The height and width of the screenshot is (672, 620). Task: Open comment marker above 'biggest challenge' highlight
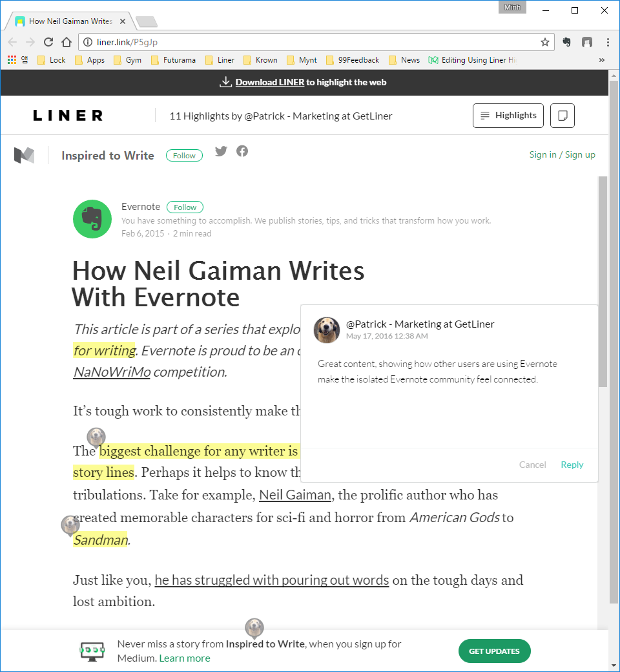point(96,437)
